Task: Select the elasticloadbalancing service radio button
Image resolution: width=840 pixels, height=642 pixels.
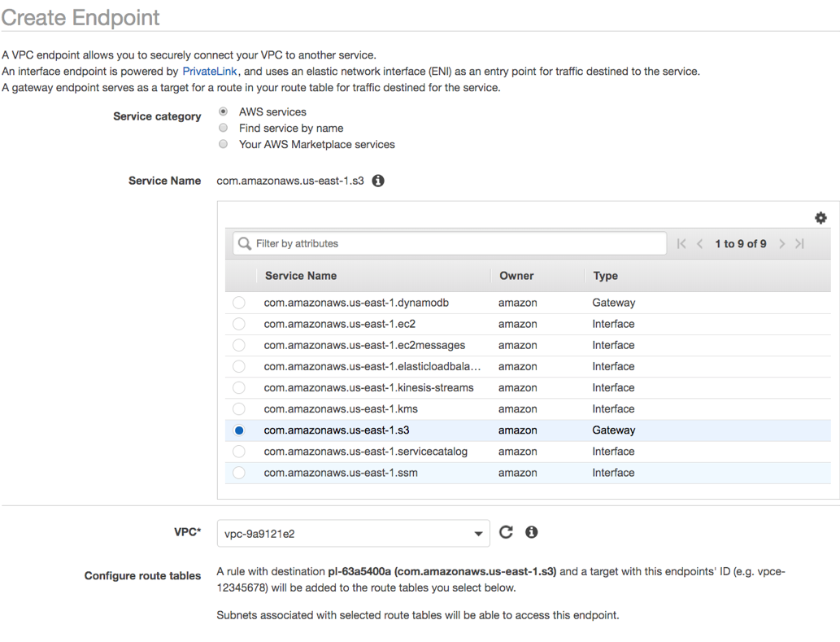Action: [x=239, y=366]
